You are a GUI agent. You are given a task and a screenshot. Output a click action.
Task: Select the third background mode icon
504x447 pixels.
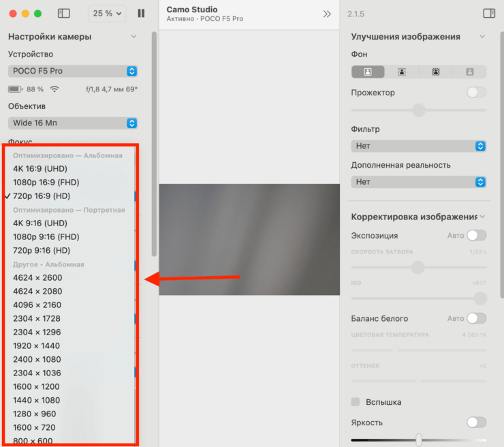[x=436, y=72]
